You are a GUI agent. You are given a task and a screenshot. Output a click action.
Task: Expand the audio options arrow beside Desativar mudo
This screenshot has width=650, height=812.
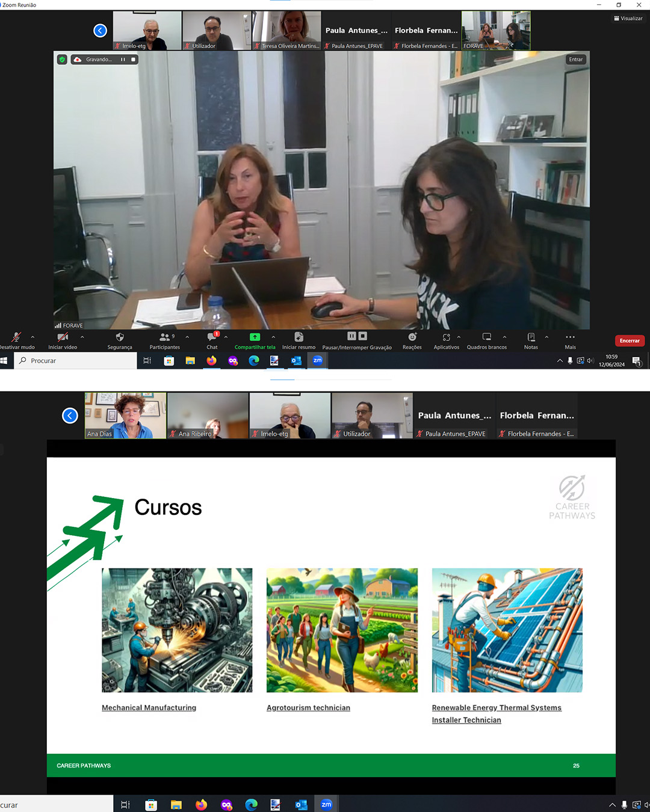[x=32, y=337]
